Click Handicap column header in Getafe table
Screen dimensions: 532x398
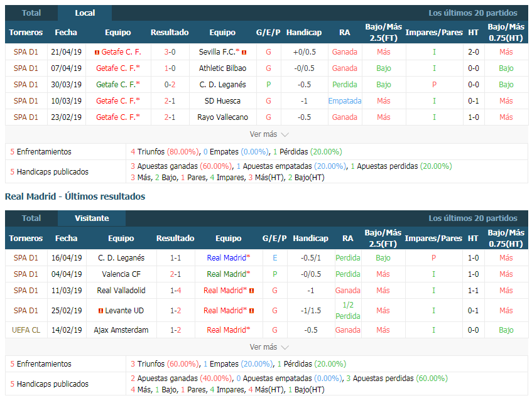(304, 32)
